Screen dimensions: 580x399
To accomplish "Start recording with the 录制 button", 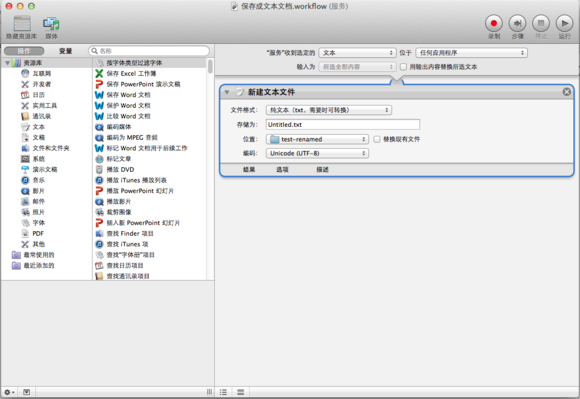I will [x=494, y=23].
